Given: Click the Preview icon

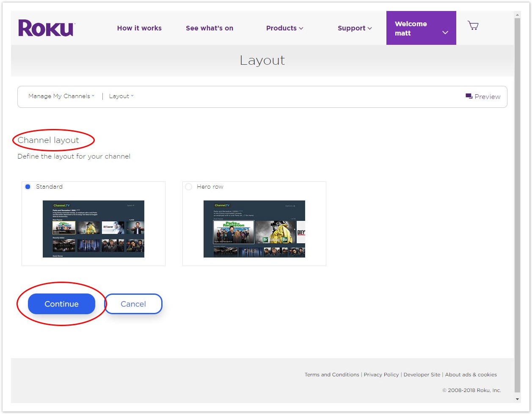Looking at the screenshot, I should click(469, 96).
